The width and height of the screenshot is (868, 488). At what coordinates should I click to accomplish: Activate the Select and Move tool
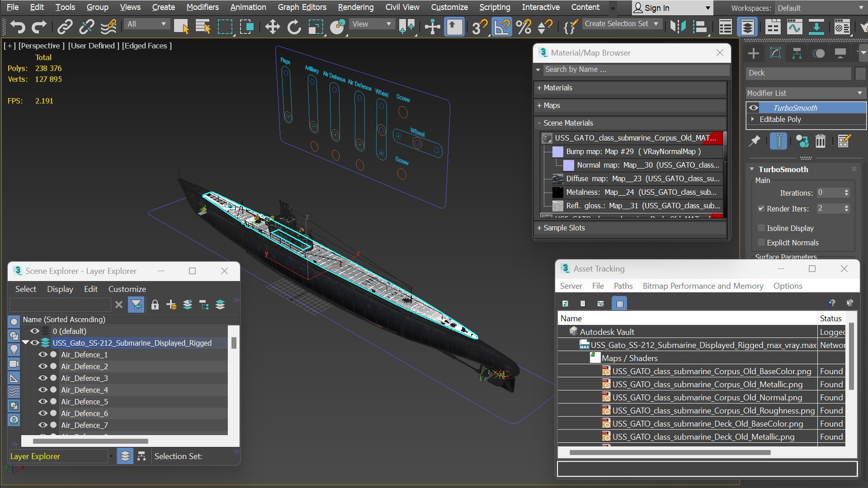tap(273, 27)
